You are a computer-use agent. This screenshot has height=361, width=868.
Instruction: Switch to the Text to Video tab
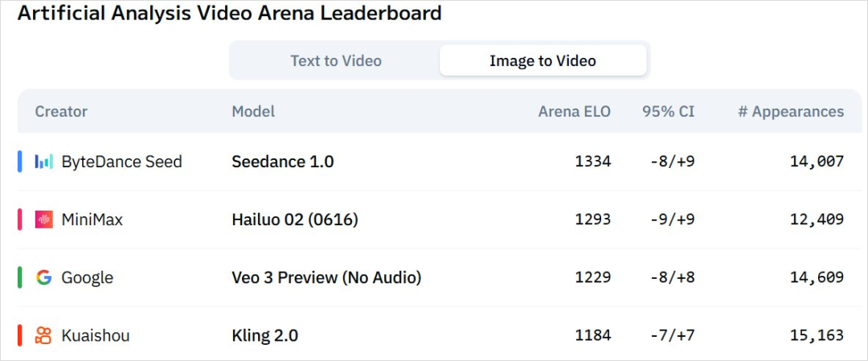coord(336,60)
